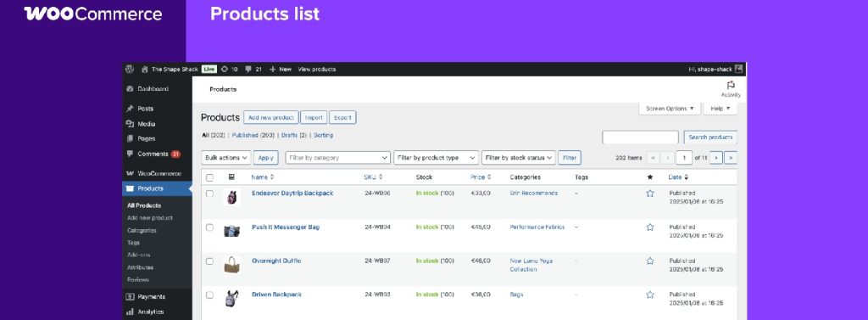The height and width of the screenshot is (320, 868).
Task: Expand the Help panel
Action: point(721,109)
